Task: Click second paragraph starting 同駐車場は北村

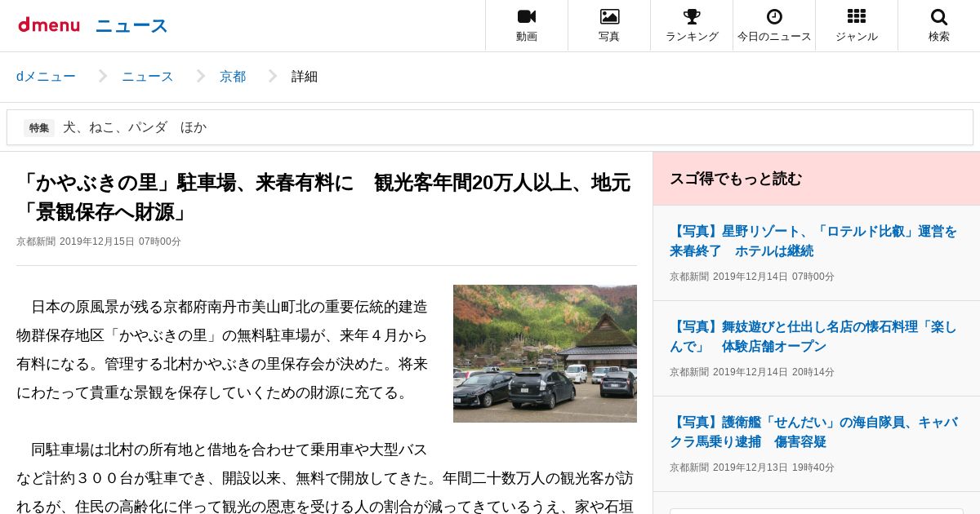Action: pyautogui.click(x=325, y=478)
